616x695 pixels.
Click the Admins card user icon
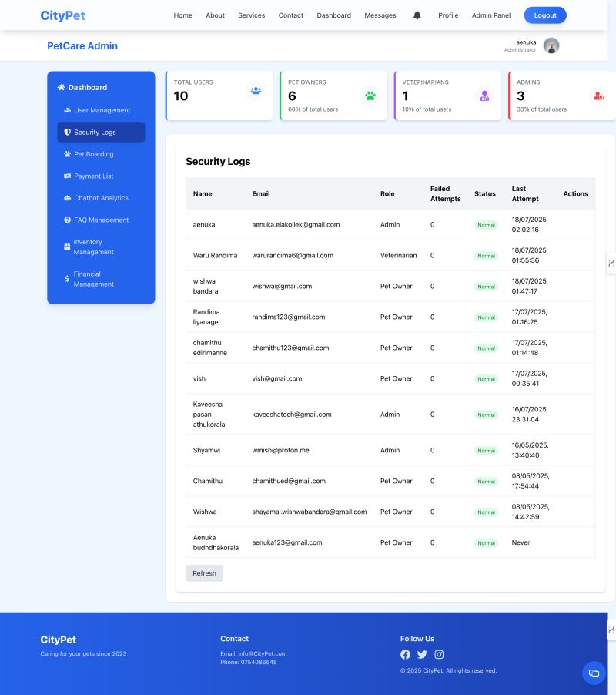point(598,96)
